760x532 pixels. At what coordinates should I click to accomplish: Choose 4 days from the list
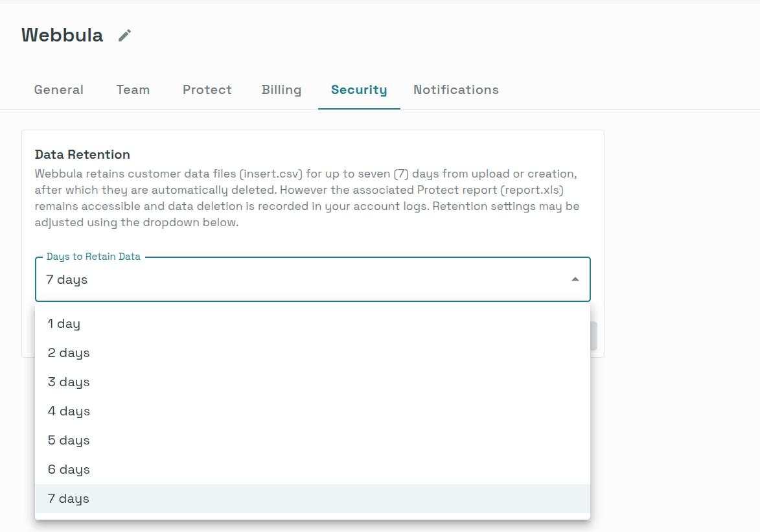tap(313, 411)
